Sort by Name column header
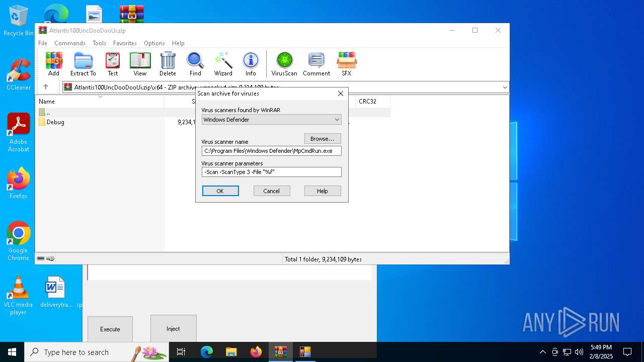 [101, 102]
